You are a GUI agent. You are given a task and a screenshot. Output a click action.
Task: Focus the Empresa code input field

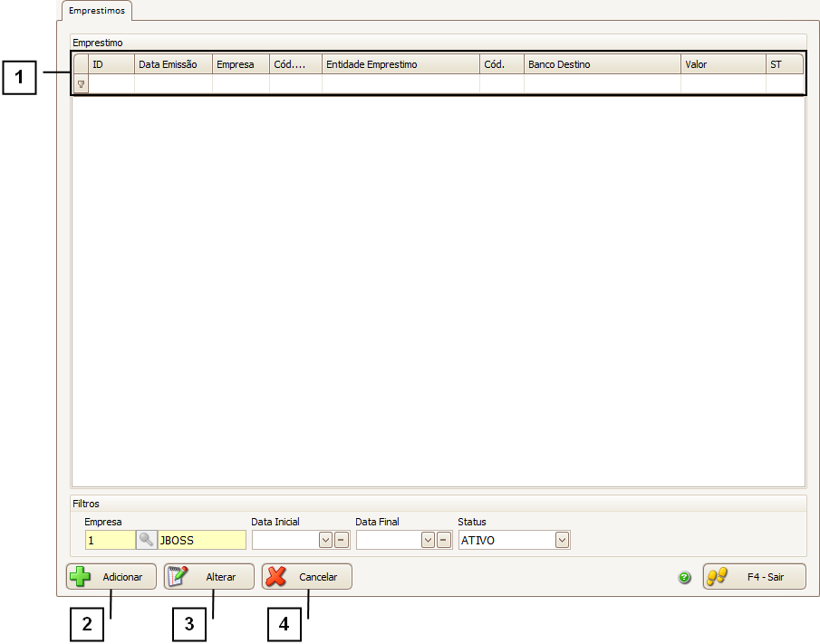(x=110, y=540)
